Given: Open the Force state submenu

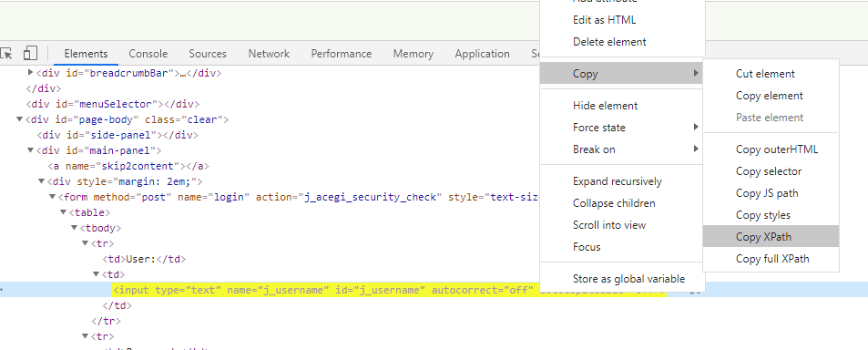Looking at the screenshot, I should (622, 128).
